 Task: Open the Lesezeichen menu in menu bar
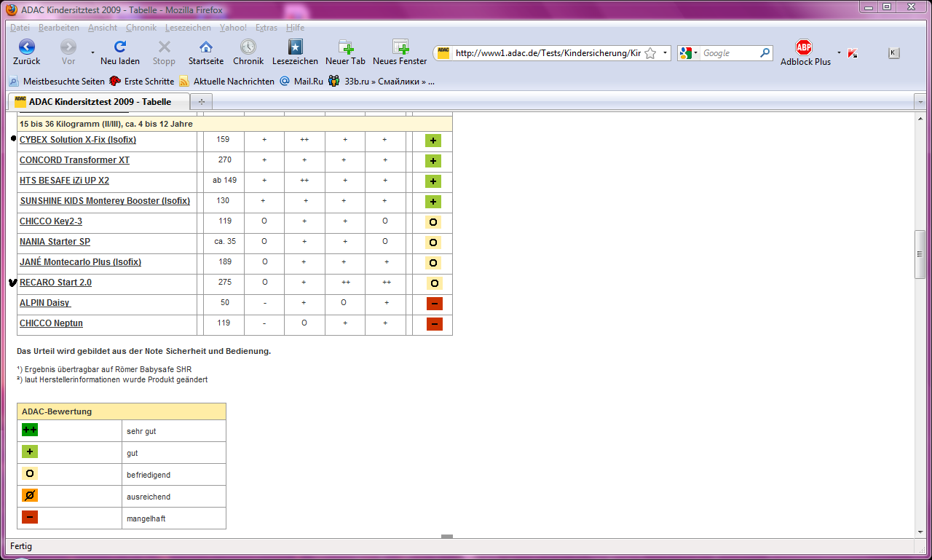coord(189,28)
